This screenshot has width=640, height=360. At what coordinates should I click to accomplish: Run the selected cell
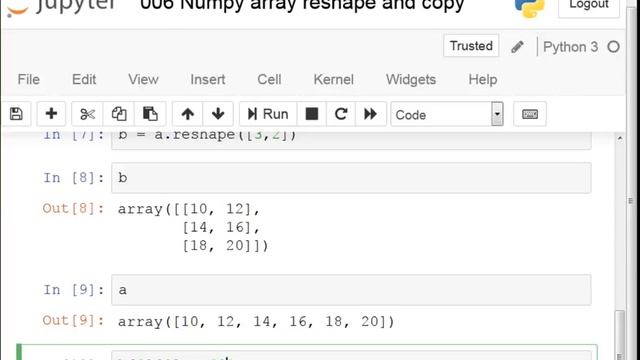(268, 114)
